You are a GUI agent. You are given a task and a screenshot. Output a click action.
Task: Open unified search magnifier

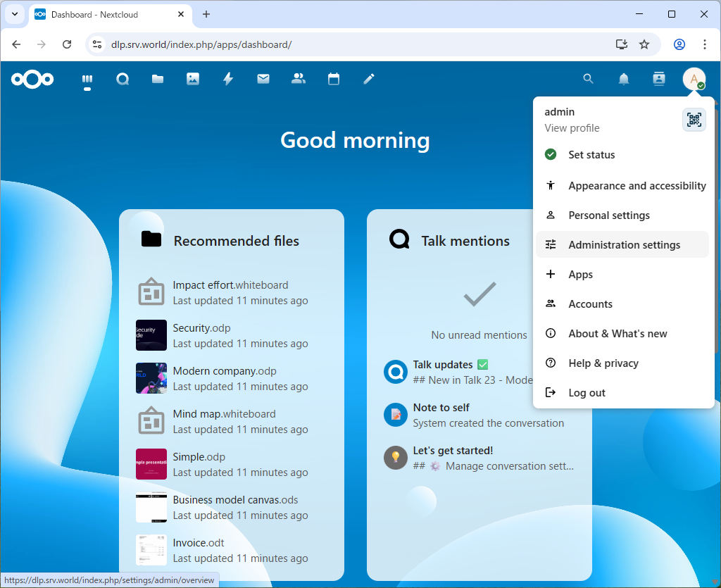point(588,79)
